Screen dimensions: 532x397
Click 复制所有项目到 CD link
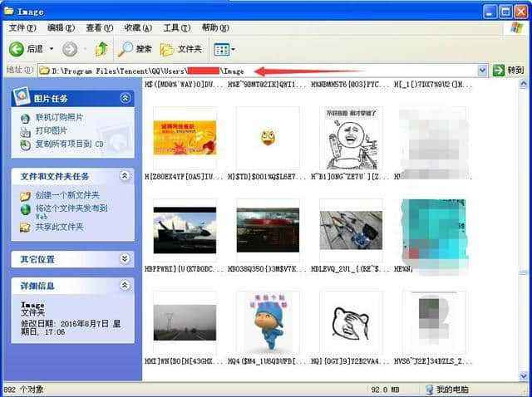tap(70, 144)
